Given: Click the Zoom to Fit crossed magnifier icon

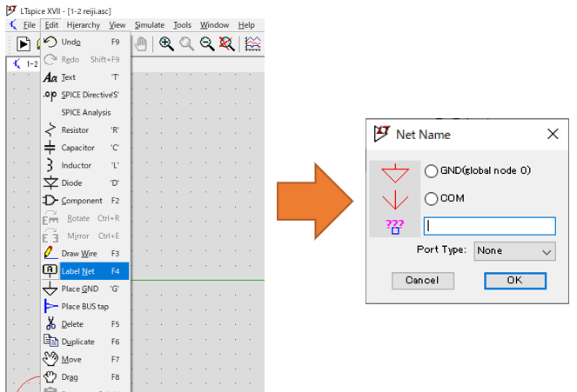Looking at the screenshot, I should tap(227, 44).
